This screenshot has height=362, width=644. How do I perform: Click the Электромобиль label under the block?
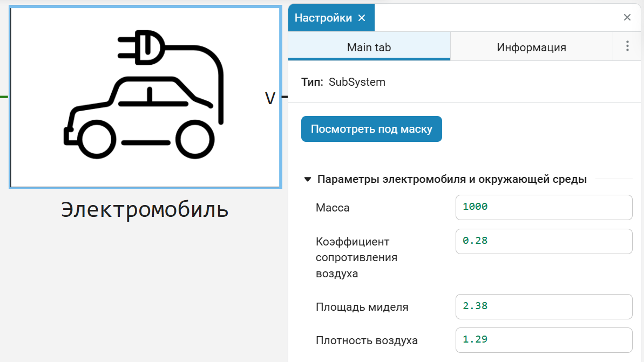pyautogui.click(x=145, y=210)
